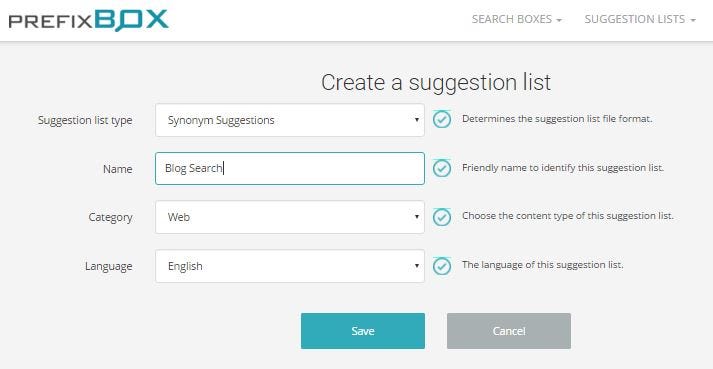Click into the Name field with Blog Search
The image size is (713, 369).
coord(290,168)
